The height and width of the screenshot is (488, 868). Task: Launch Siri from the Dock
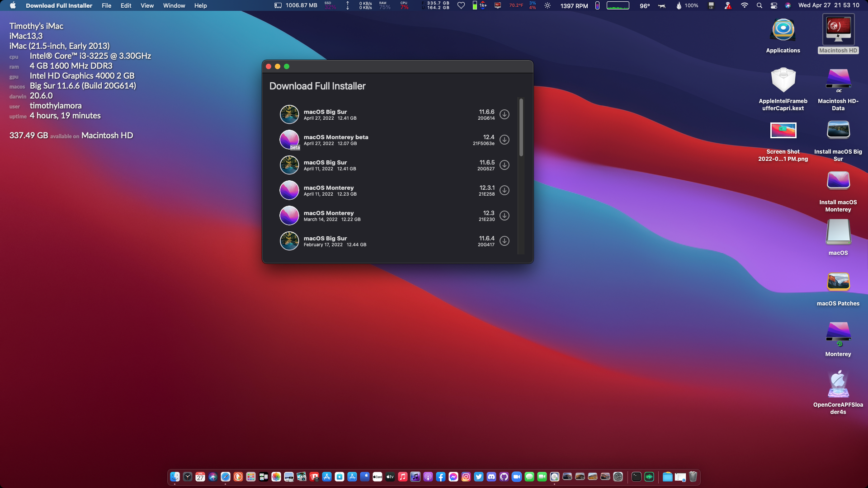point(213,477)
